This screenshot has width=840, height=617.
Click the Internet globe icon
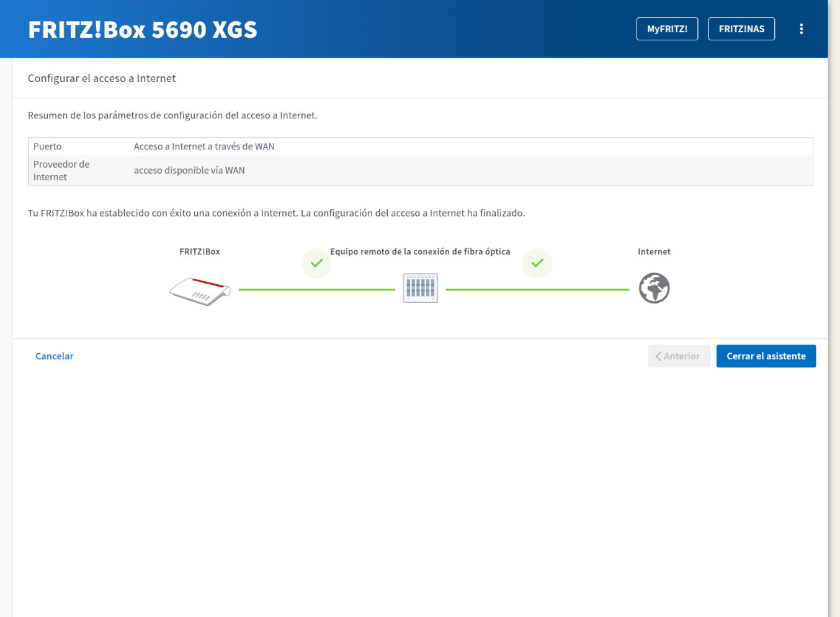[654, 288]
